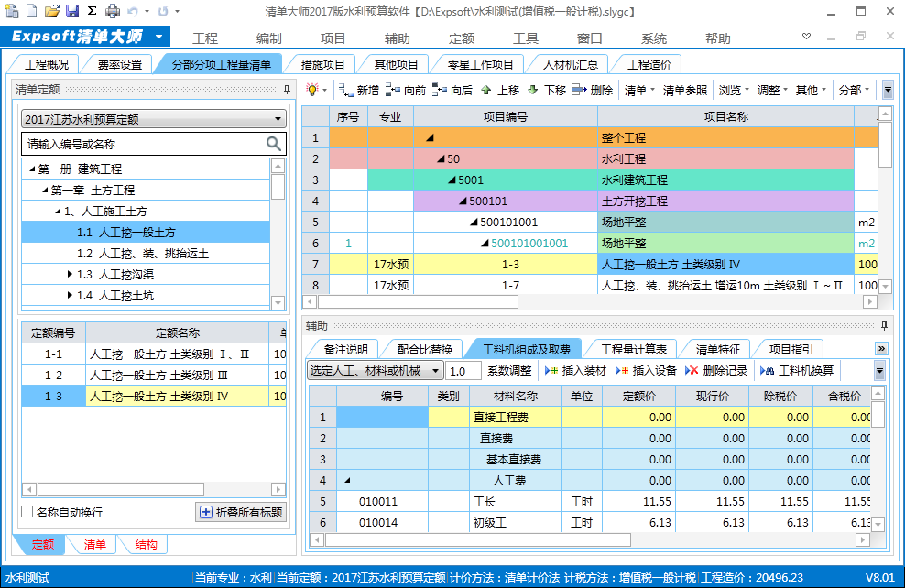The width and height of the screenshot is (905, 588).
Task: Enable the 名称自动换行 checkbox
Action: click(x=27, y=512)
